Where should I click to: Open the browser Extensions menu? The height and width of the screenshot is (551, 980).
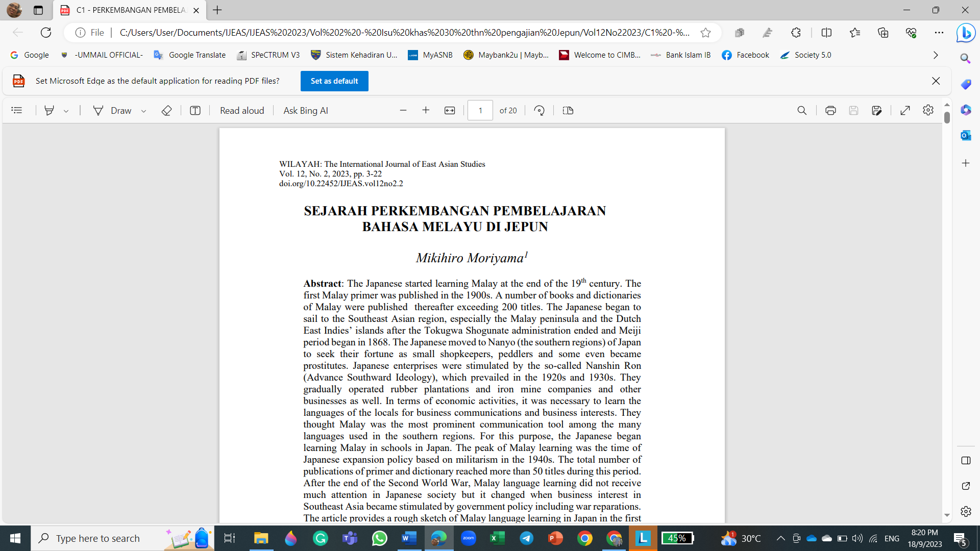(796, 33)
